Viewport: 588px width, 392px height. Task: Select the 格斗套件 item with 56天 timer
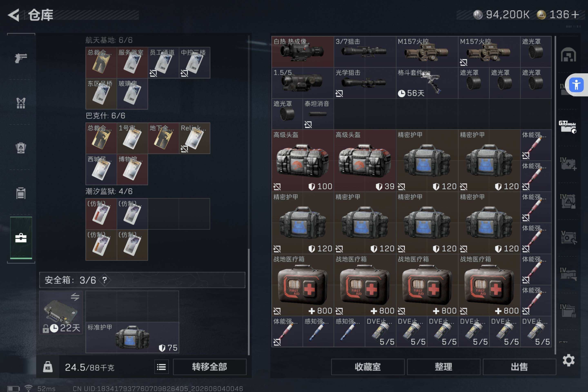(427, 83)
